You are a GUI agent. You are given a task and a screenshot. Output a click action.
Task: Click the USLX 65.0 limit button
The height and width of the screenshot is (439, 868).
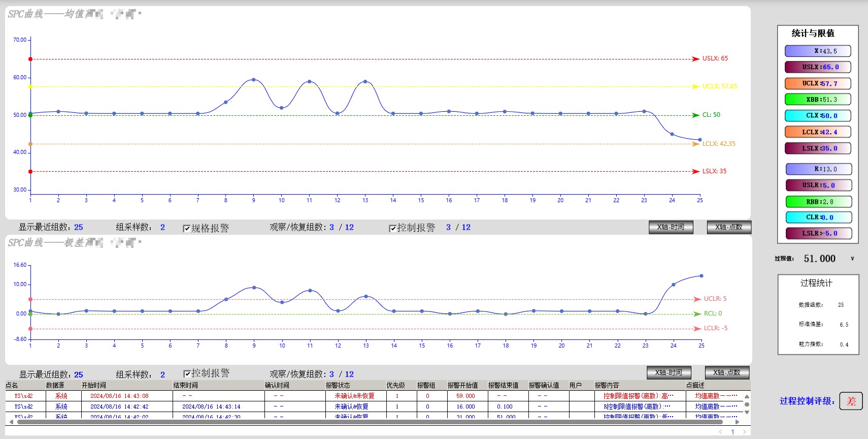pos(818,67)
